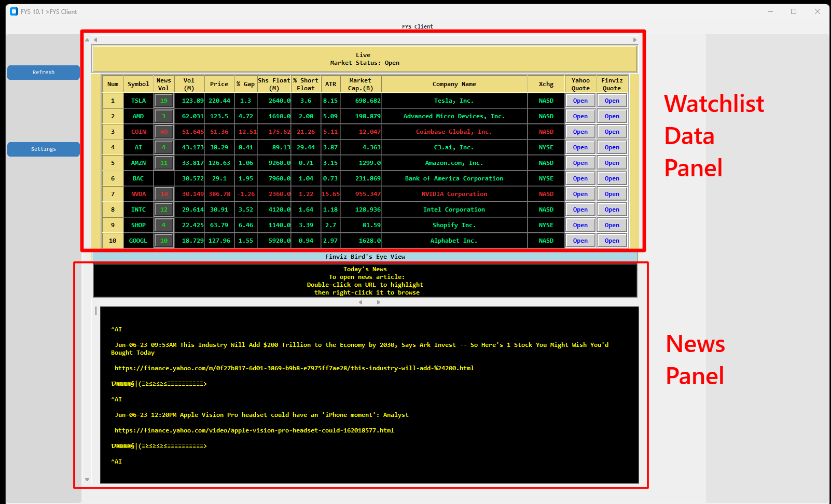Open Finviz Quote for TSLA

(612, 101)
